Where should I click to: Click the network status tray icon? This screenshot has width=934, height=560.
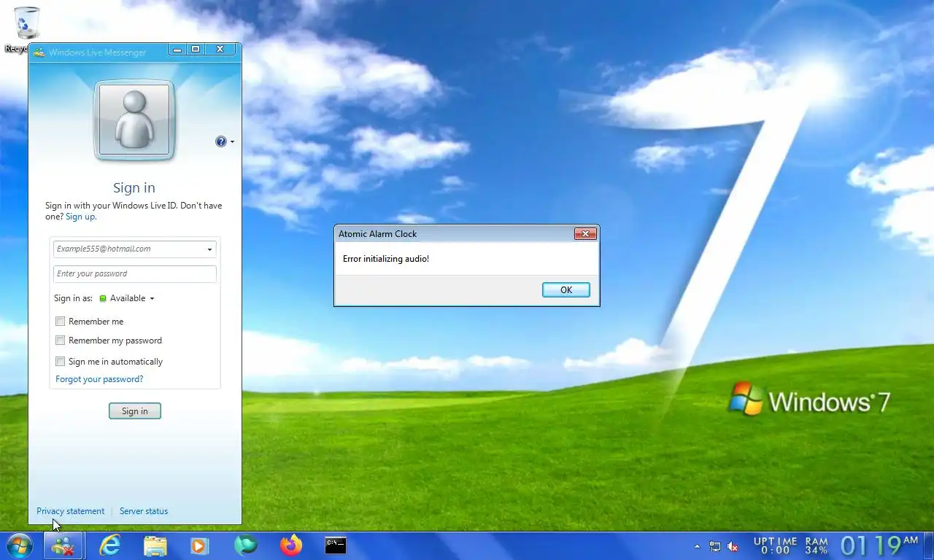point(715,546)
